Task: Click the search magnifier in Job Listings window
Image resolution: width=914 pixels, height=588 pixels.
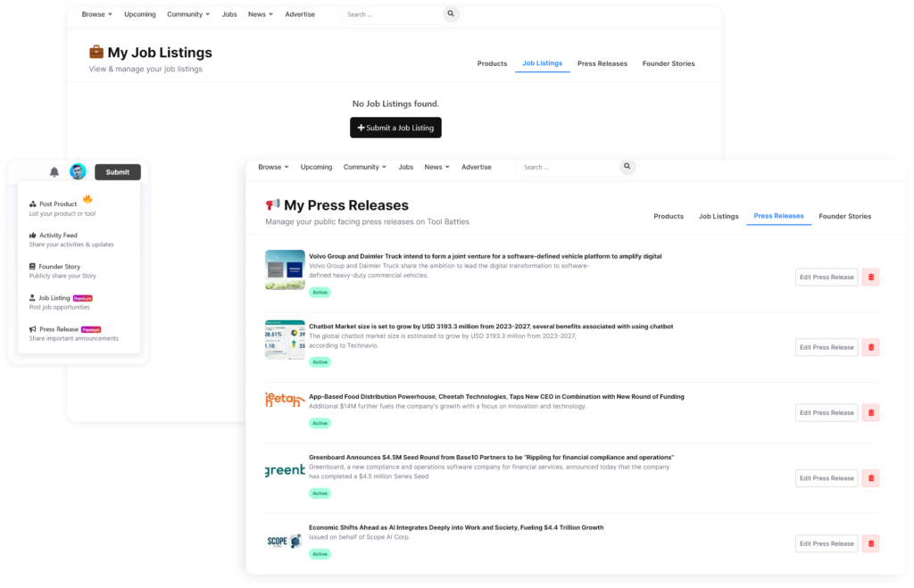Action: click(451, 13)
